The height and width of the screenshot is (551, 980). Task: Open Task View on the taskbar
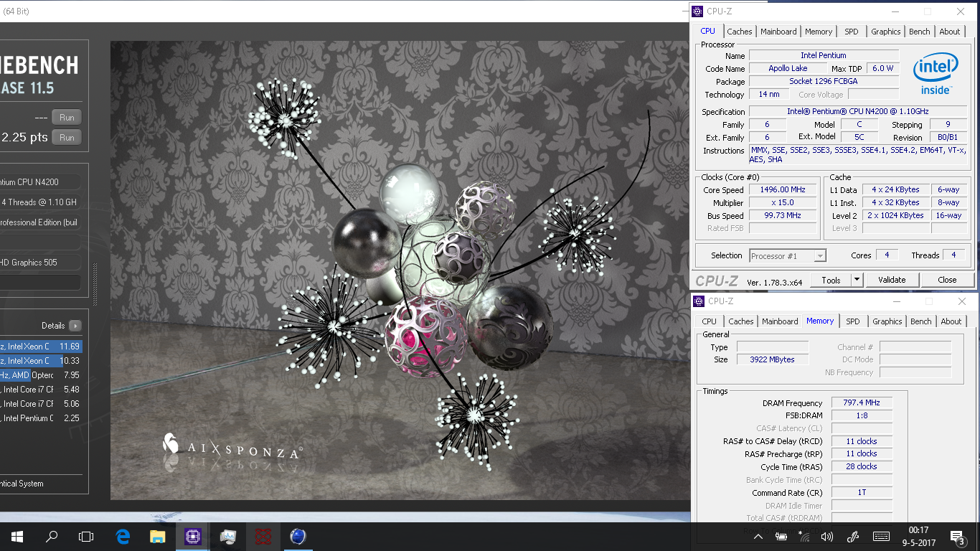pyautogui.click(x=86, y=536)
